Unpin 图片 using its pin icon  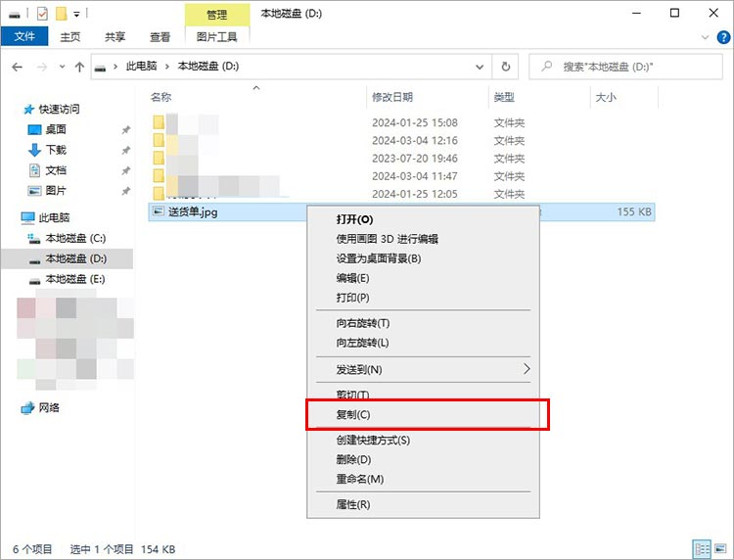[x=126, y=191]
